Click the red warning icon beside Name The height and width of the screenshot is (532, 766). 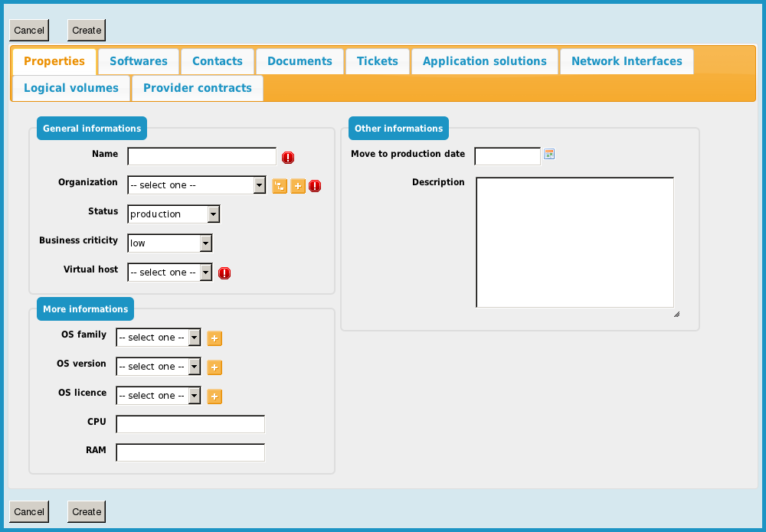pos(288,158)
